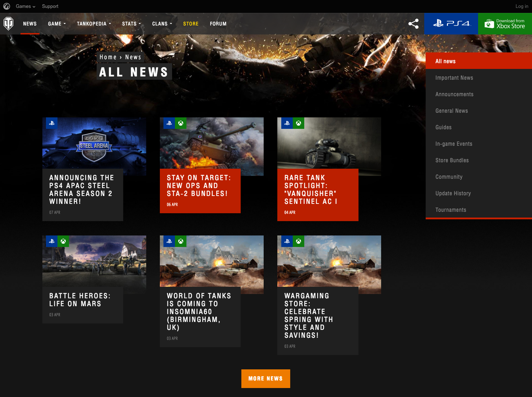This screenshot has width=532, height=397.
Task: Click Xbox icon on Insomnia60 card
Action: (x=181, y=241)
